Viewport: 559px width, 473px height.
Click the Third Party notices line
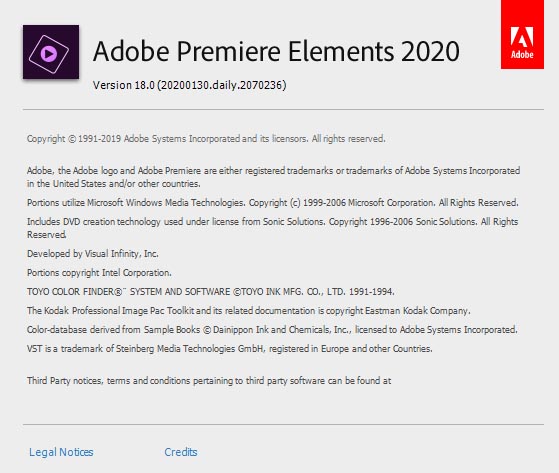click(209, 381)
